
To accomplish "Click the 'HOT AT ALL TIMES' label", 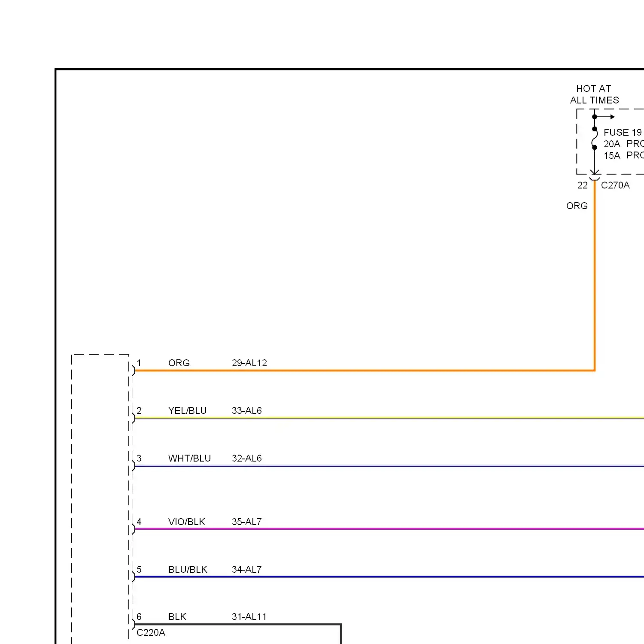I will point(594,94).
